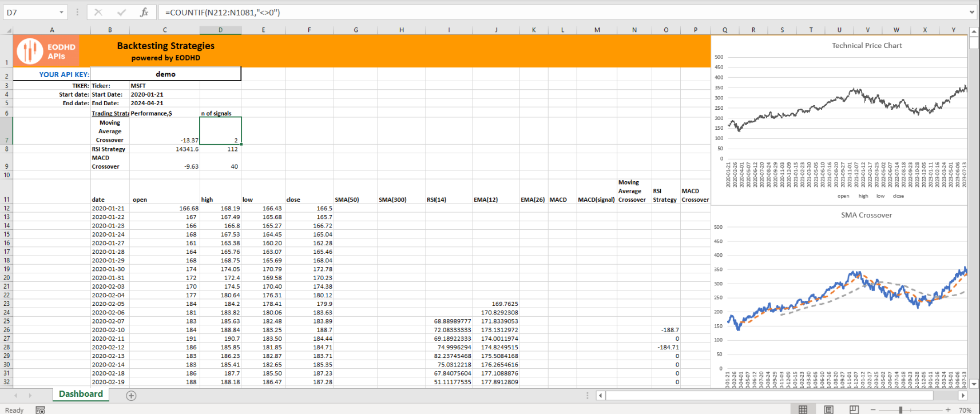Click the Cancel (X) formula bar icon
The height and width of the screenshot is (414, 980).
tap(98, 12)
